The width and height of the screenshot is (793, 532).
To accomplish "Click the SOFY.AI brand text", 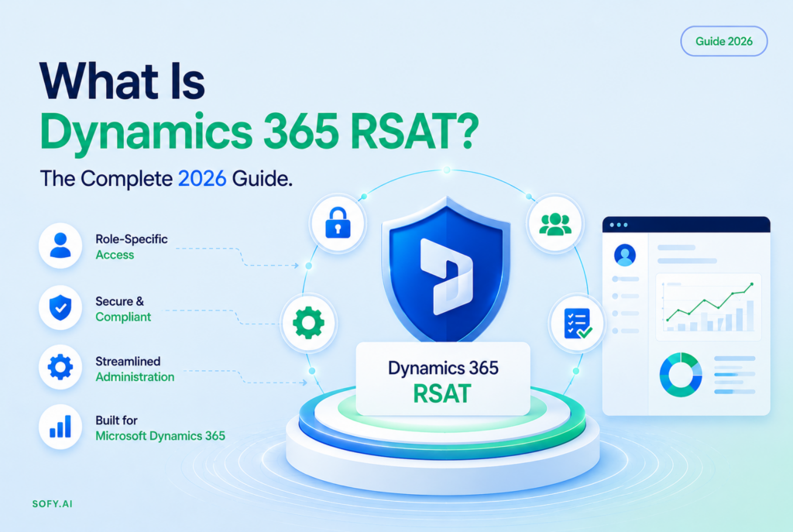I will point(52,503).
